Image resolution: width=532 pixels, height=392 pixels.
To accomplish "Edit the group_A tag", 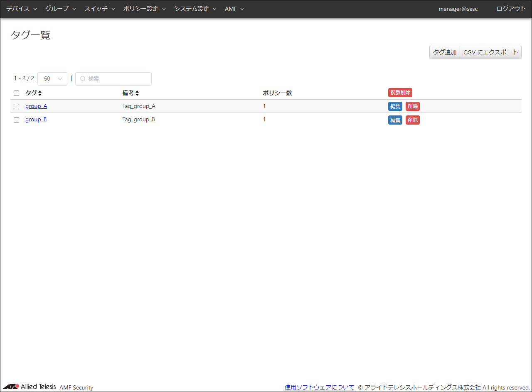I will 395,106.
